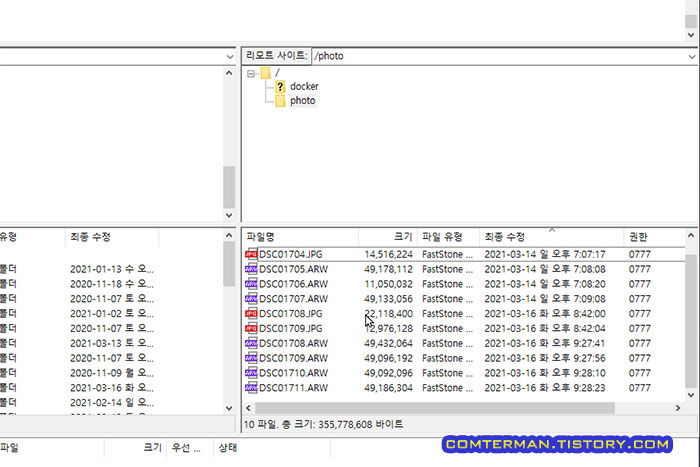
Task: Select file DSC01705.ARW
Action: pyautogui.click(x=293, y=269)
